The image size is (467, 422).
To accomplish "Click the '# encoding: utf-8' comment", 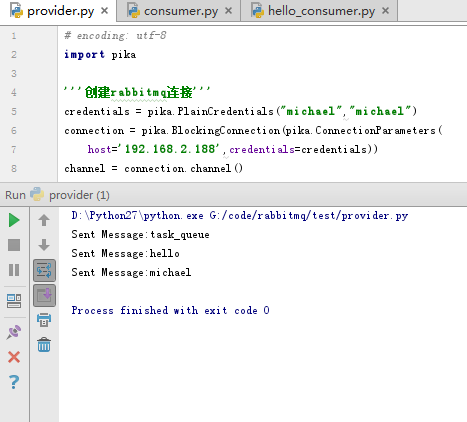I will [x=115, y=35].
